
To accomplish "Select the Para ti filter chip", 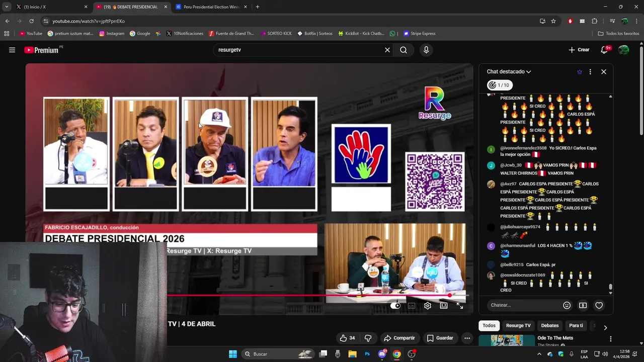I will [576, 326].
